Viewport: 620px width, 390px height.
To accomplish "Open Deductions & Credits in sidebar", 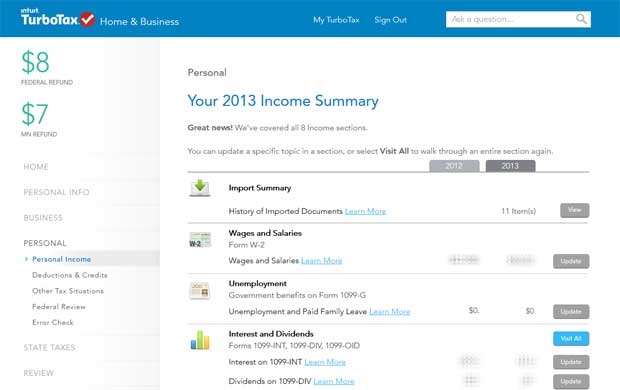I will coord(70,275).
